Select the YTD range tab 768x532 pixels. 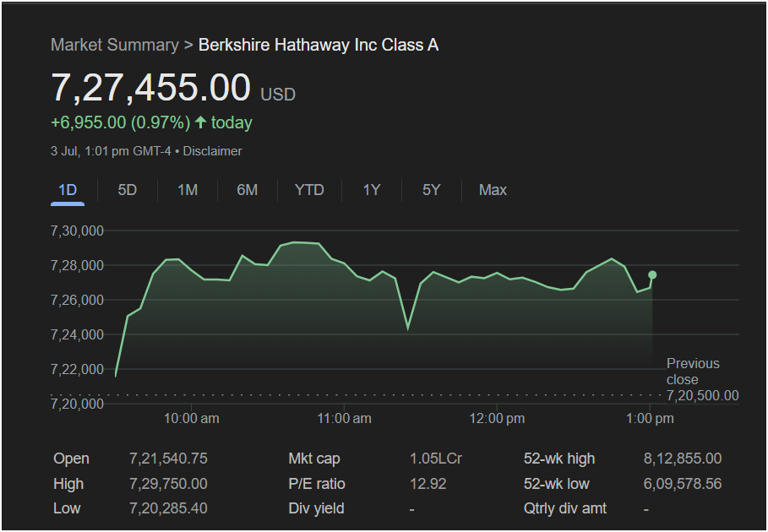309,190
